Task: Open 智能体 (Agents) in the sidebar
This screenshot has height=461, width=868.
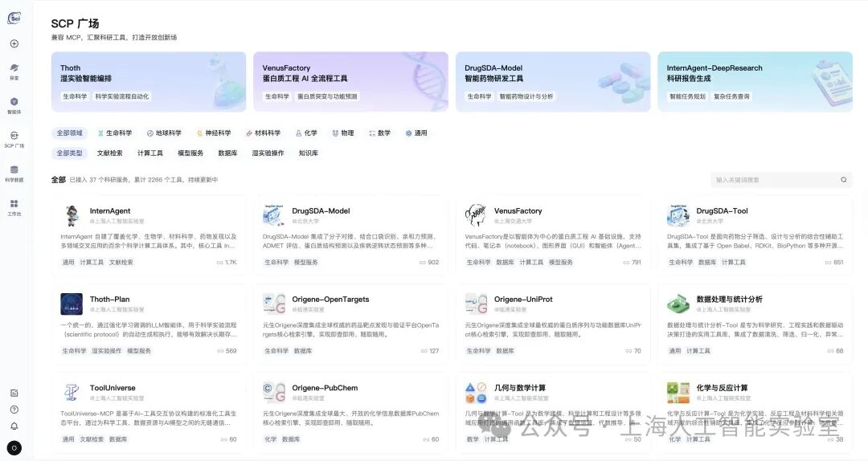Action: coord(14,105)
